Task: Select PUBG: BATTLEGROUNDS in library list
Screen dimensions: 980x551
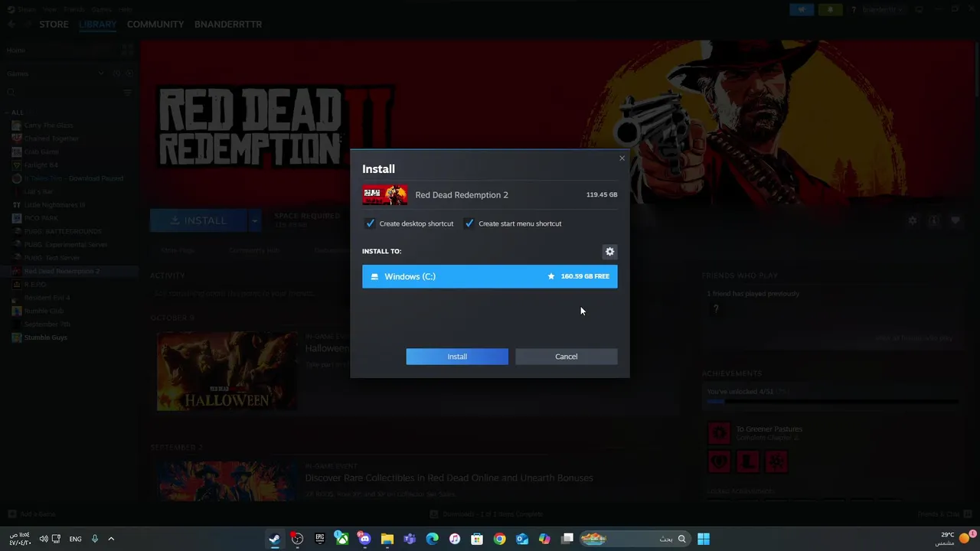Action: [63, 231]
